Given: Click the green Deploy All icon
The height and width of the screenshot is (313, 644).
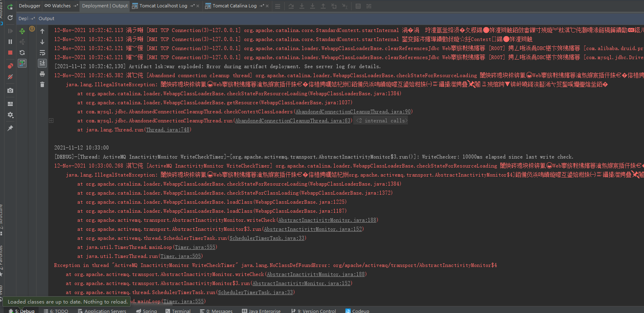Looking at the screenshot, I should click(x=22, y=31).
